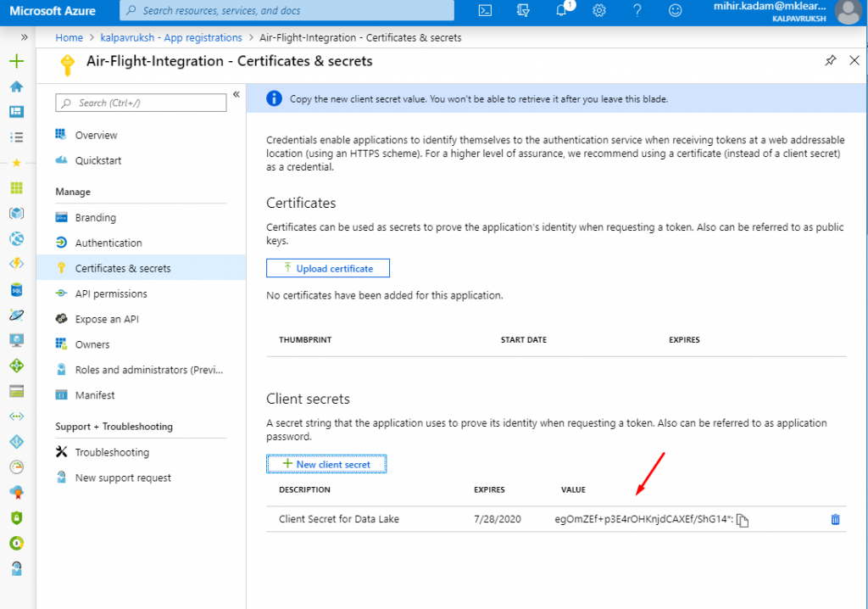Click Upload certificate button
868x609 pixels.
(x=328, y=268)
